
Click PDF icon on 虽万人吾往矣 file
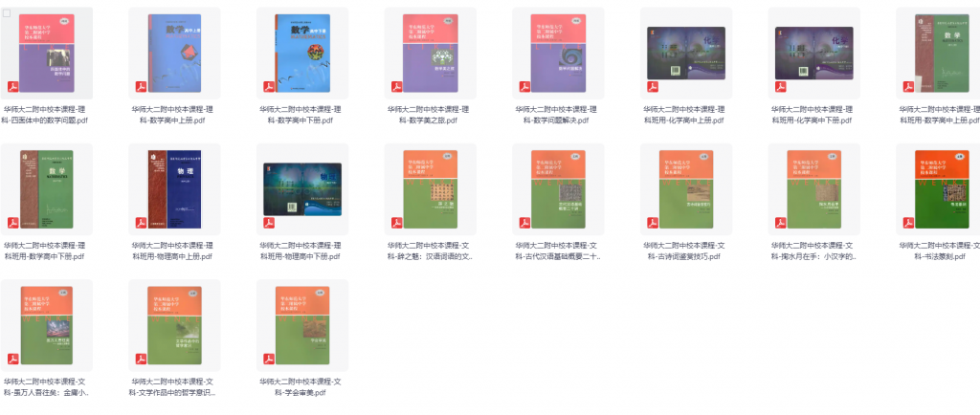click(13, 359)
